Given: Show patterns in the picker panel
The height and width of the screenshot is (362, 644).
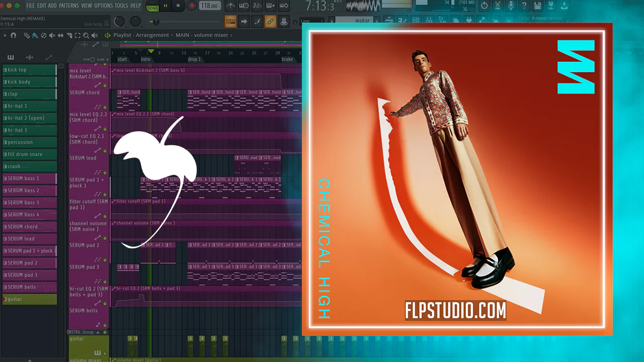Looking at the screenshot, I should coord(11,57).
